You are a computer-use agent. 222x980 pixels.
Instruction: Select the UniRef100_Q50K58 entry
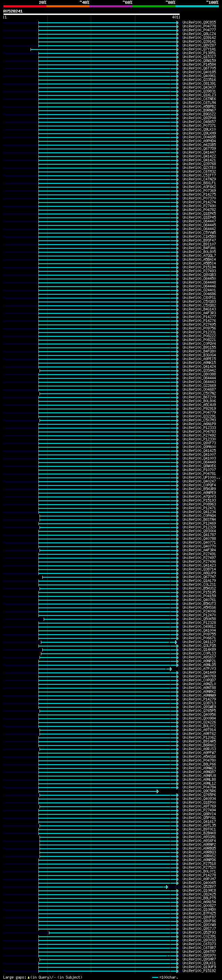pos(199,619)
